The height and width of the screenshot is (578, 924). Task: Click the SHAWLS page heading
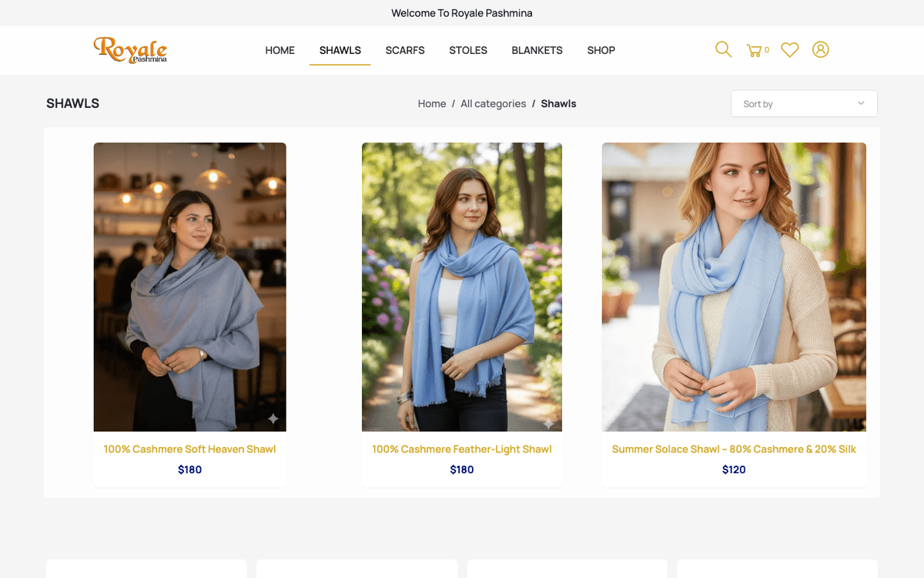[x=73, y=103]
